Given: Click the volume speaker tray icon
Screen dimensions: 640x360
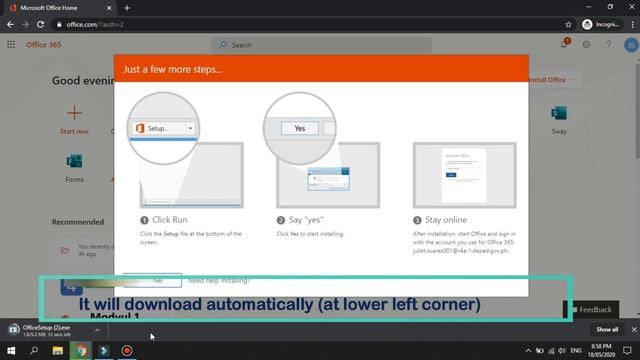Looking at the screenshot, I should [562, 351].
